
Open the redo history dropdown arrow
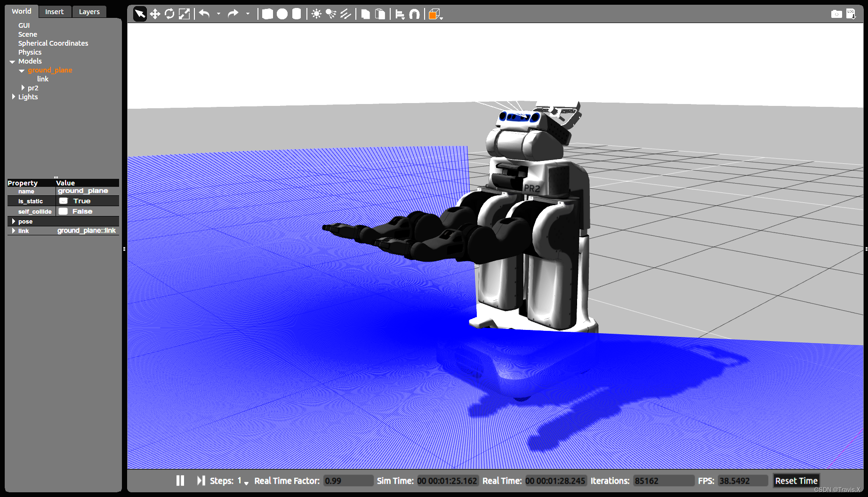pyautogui.click(x=248, y=14)
